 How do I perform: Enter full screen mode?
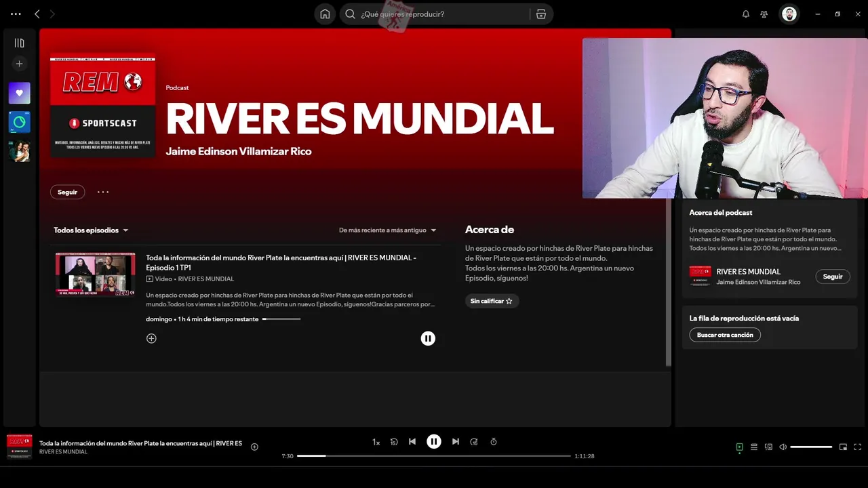click(858, 447)
